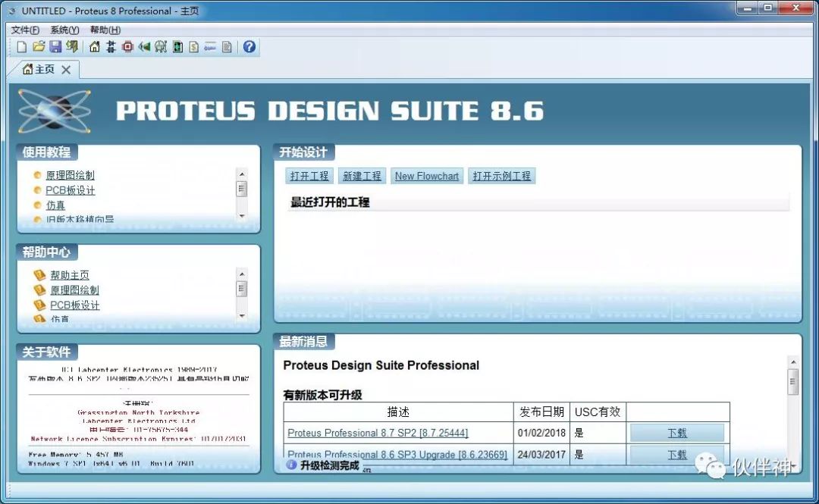Image resolution: width=819 pixels, height=504 pixels.
Task: Click the 最近打开的工程 heading
Action: click(330, 202)
